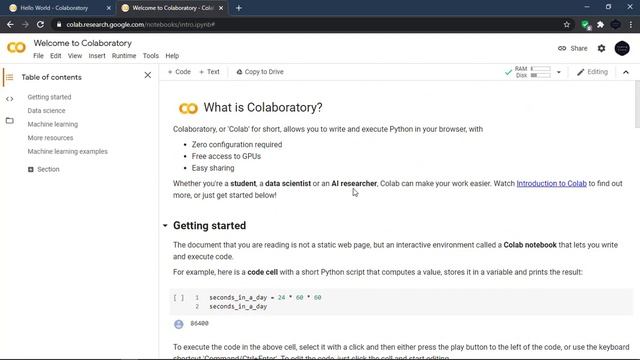This screenshot has width=640, height=360.
Task: Collapse the header with chevron-up icon
Action: tap(626, 72)
